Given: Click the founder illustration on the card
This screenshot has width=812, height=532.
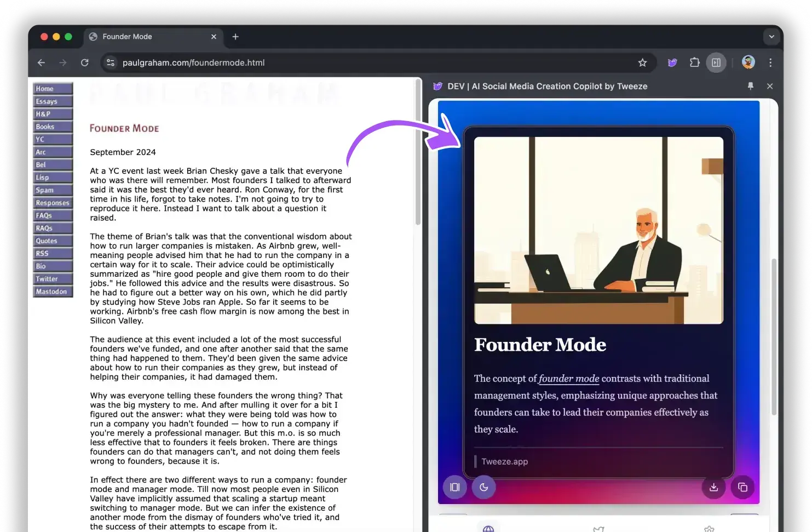Looking at the screenshot, I should coord(598,230).
